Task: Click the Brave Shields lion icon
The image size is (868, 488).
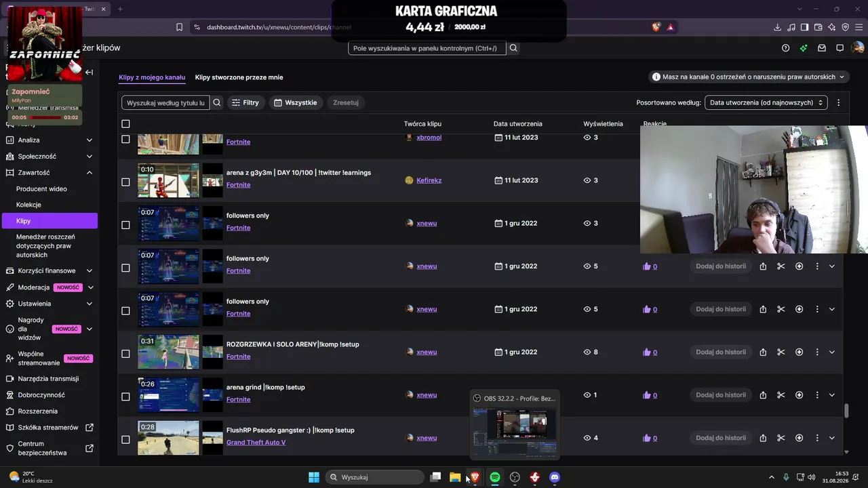Action: pyautogui.click(x=656, y=27)
